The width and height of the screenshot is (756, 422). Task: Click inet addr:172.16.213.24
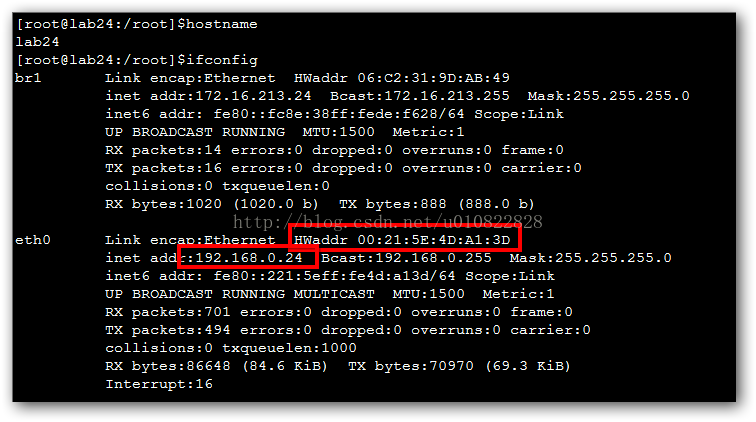(x=208, y=96)
